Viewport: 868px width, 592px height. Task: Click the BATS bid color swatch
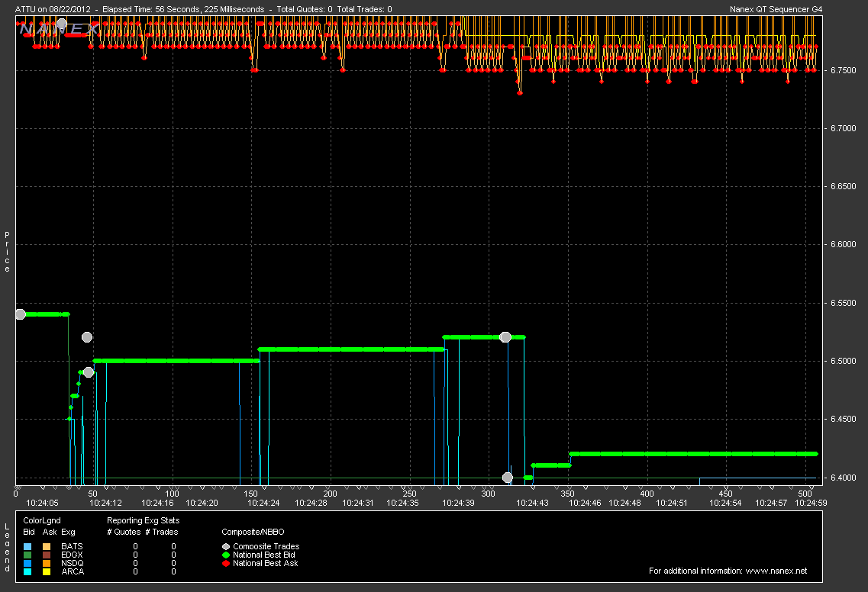point(28,547)
